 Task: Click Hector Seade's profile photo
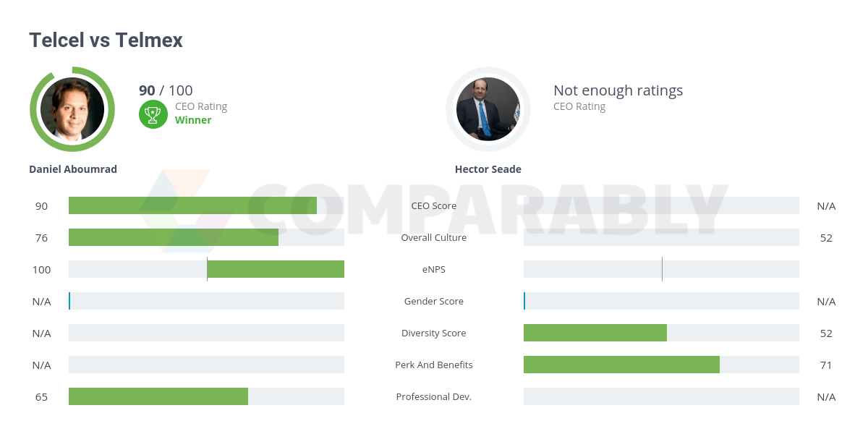488,109
